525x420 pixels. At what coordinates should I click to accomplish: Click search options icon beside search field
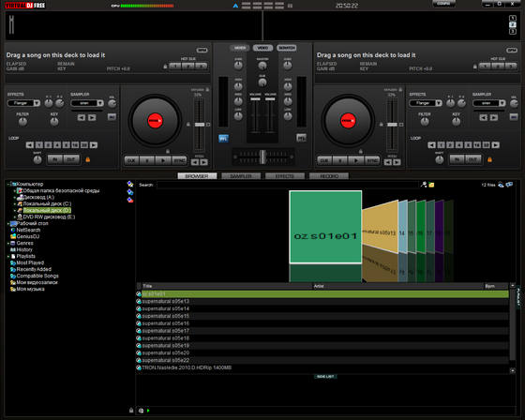point(424,184)
